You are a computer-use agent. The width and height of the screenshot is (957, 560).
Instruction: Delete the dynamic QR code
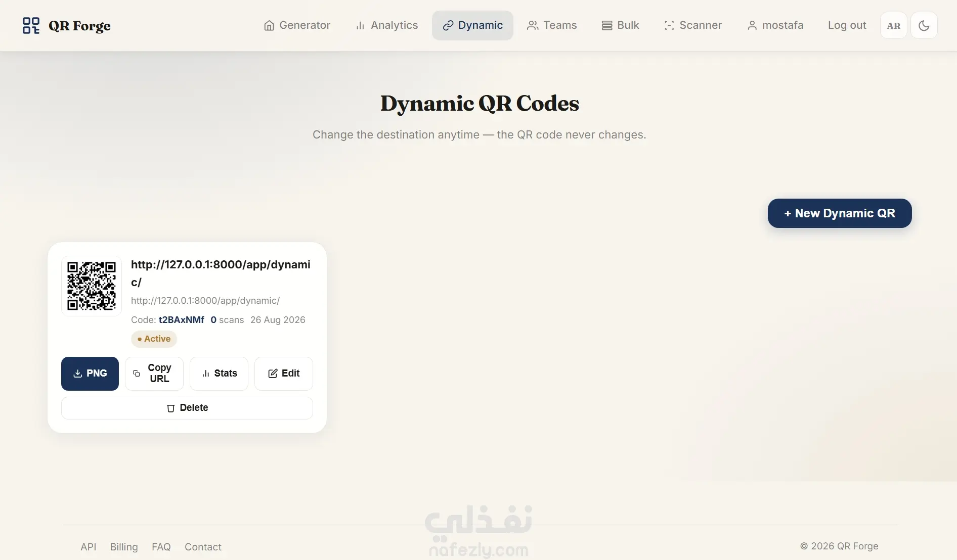[187, 408]
